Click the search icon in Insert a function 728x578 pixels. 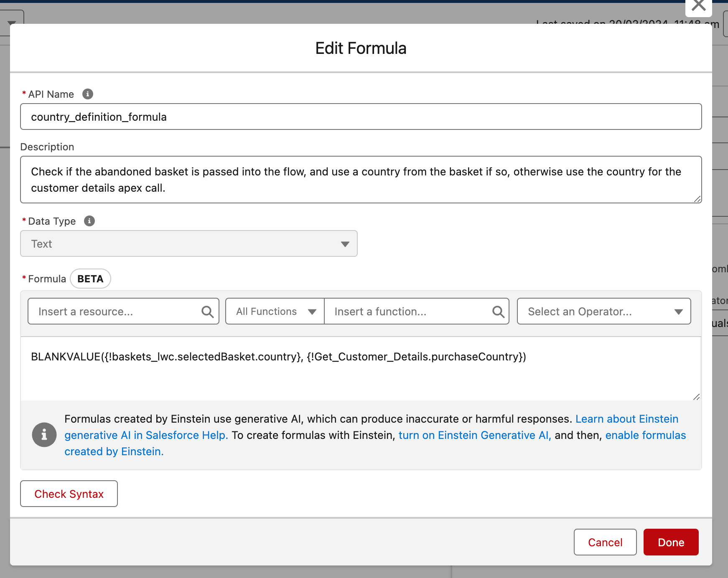click(x=498, y=312)
